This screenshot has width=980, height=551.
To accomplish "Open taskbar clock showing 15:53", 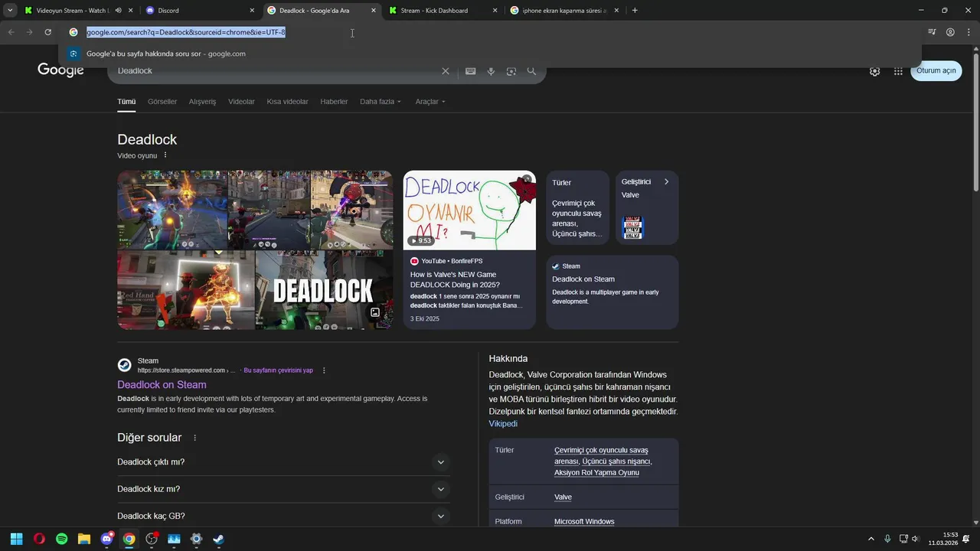I will (x=943, y=539).
